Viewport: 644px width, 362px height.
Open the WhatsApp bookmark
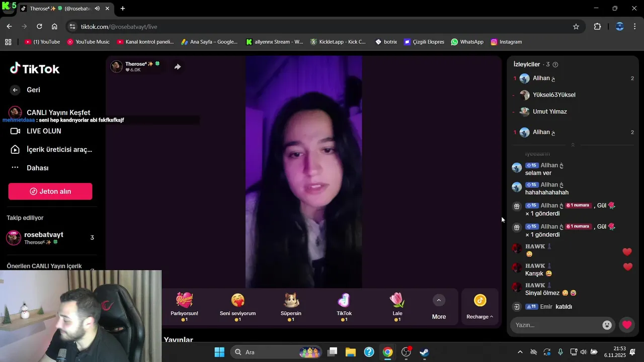[x=467, y=42]
